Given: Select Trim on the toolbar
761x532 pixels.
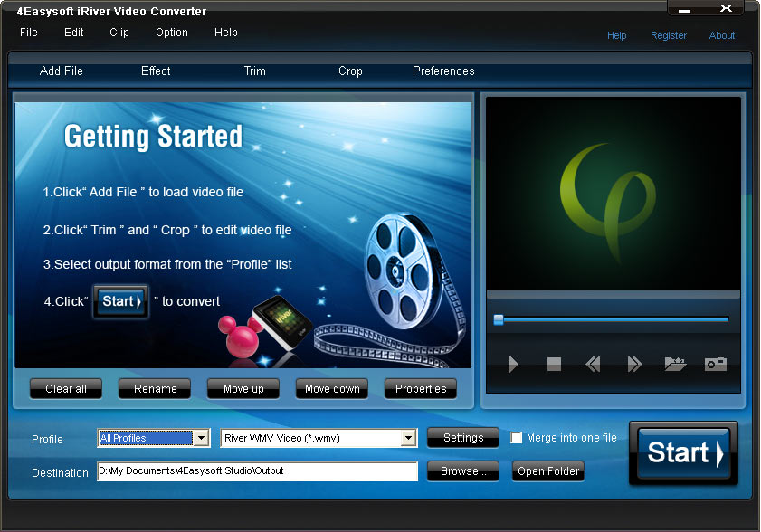Looking at the screenshot, I should click(254, 71).
